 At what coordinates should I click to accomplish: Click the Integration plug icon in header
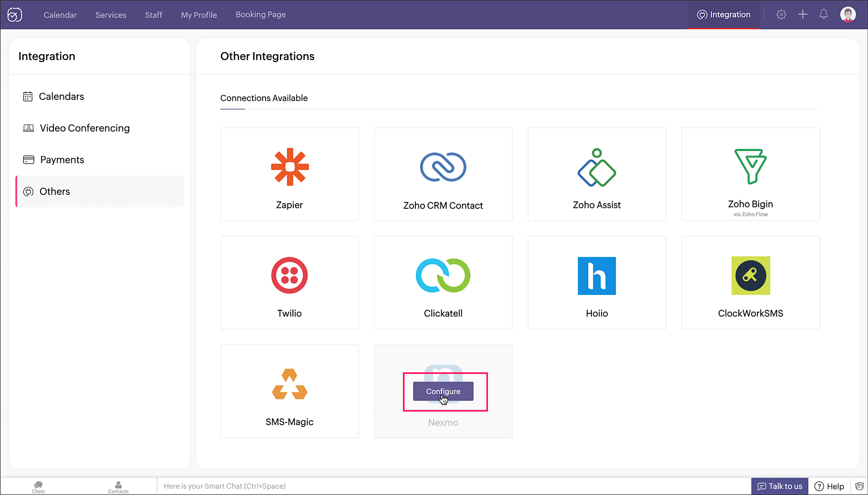(702, 15)
